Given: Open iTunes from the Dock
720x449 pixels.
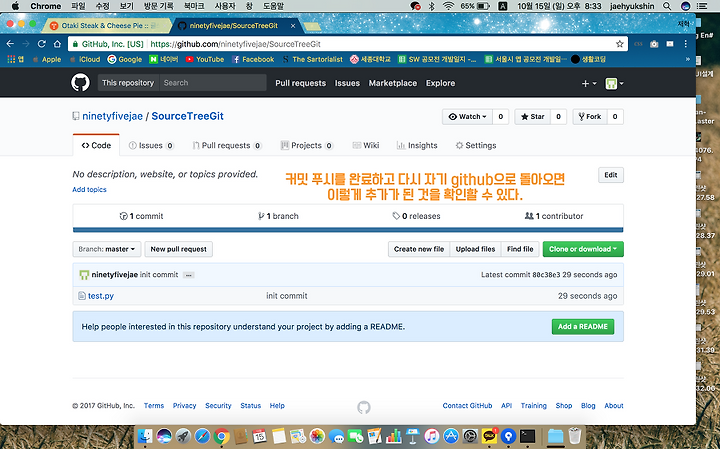Looking at the screenshot, I should tap(432, 436).
